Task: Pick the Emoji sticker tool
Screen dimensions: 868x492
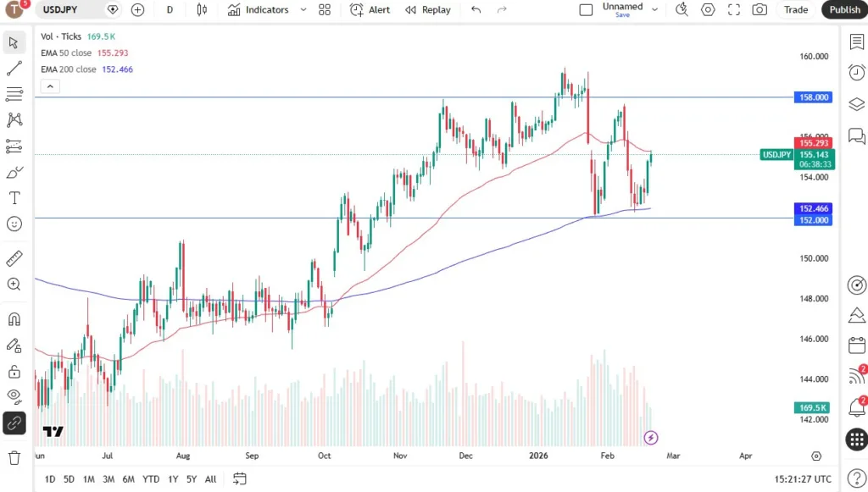Action: pyautogui.click(x=14, y=224)
